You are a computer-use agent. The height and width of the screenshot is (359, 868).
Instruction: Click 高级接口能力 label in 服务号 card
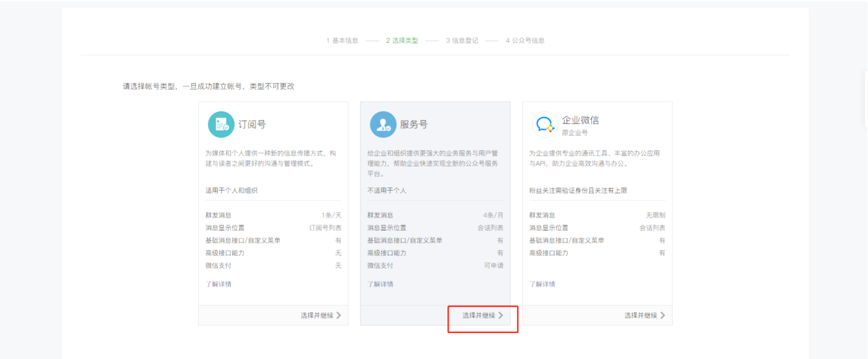click(387, 253)
